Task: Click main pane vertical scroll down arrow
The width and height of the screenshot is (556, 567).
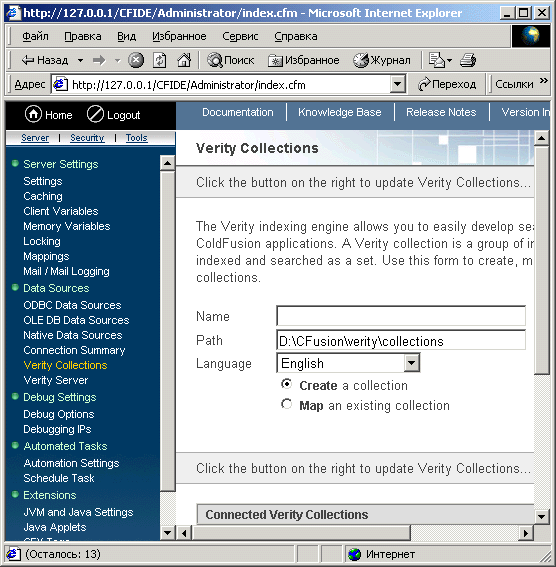Action: 541,516
